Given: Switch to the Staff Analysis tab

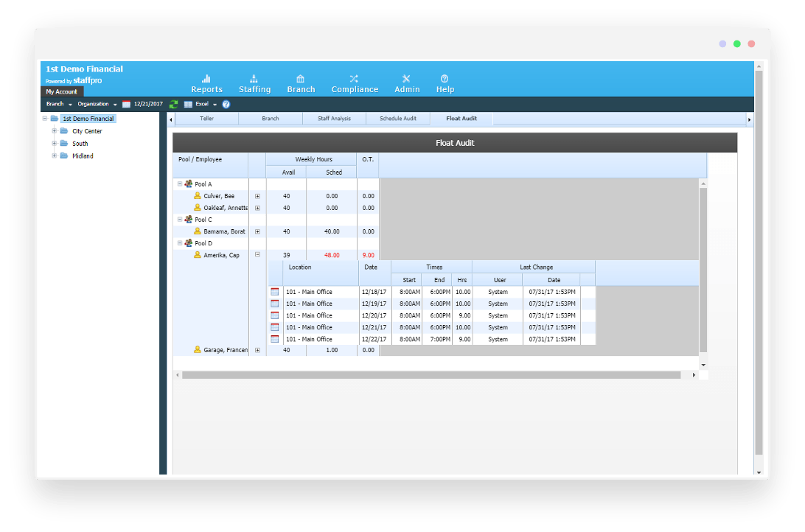Looking at the screenshot, I should [x=334, y=119].
